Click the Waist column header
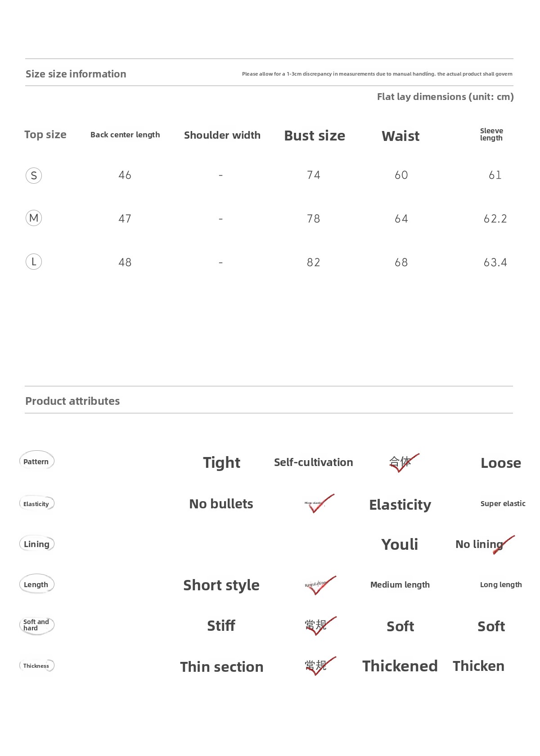Image resolution: width=540 pixels, height=756 pixels. 400,136
